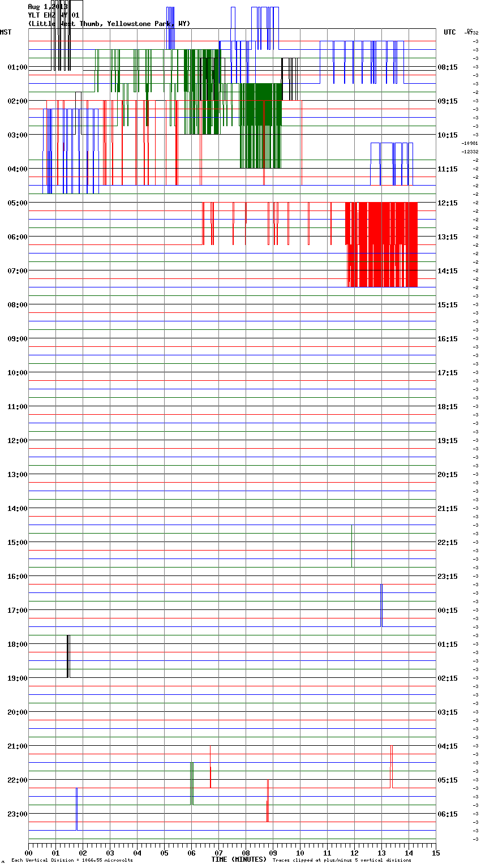Image resolution: width=481 pixels, height=868 pixels.
Task: Click the 01:00 MST time label
Action: pos(17,67)
